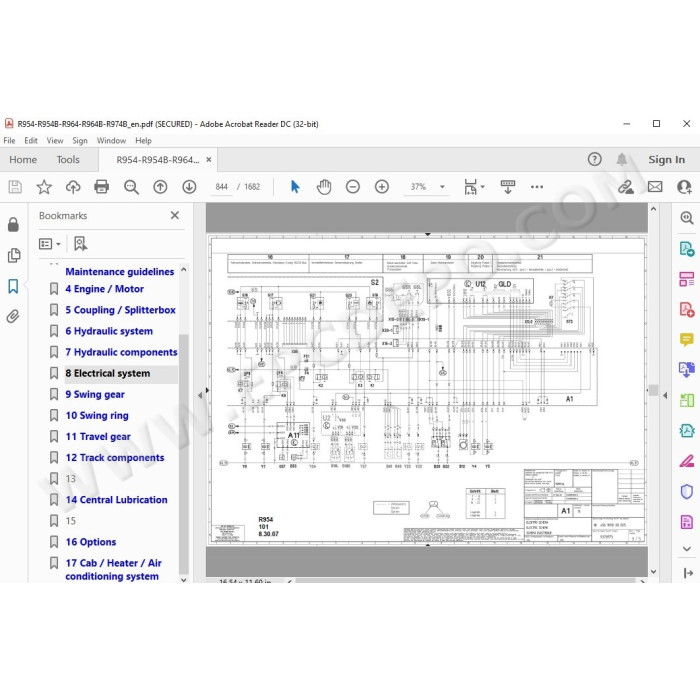Switch to the Home tab

point(23,159)
